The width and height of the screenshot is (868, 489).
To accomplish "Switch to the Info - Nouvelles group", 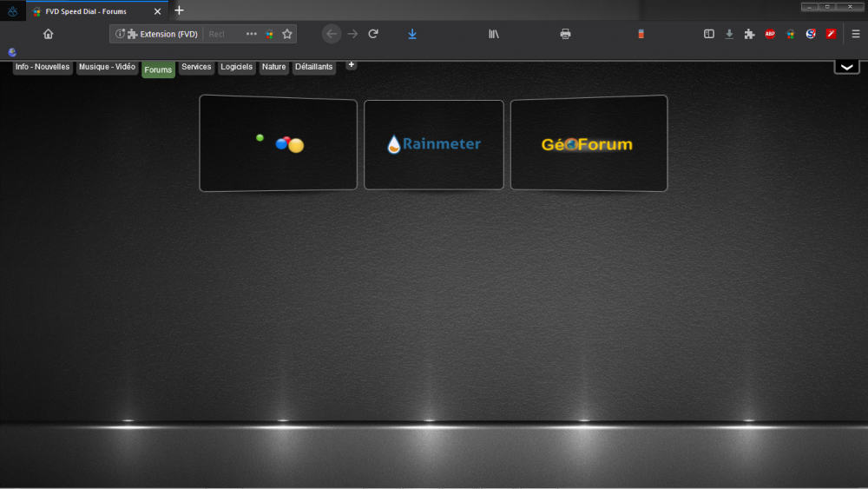I will tap(43, 67).
